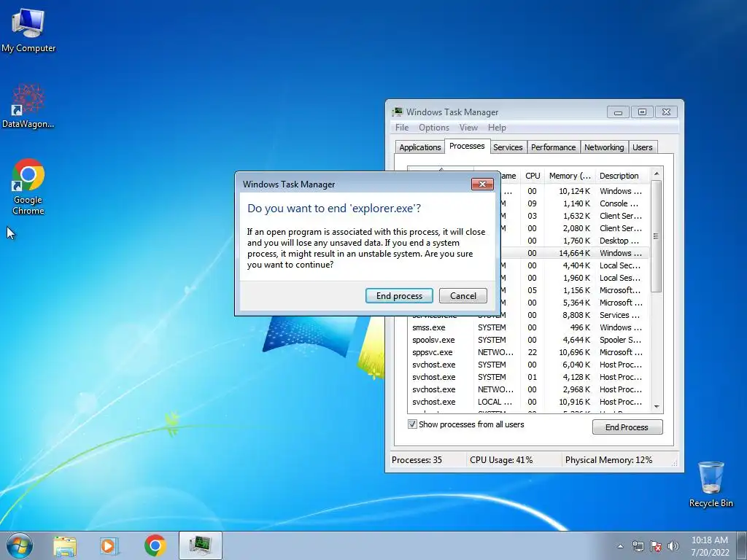
Task: Select the Task Manager taskbar button
Action: 200,545
